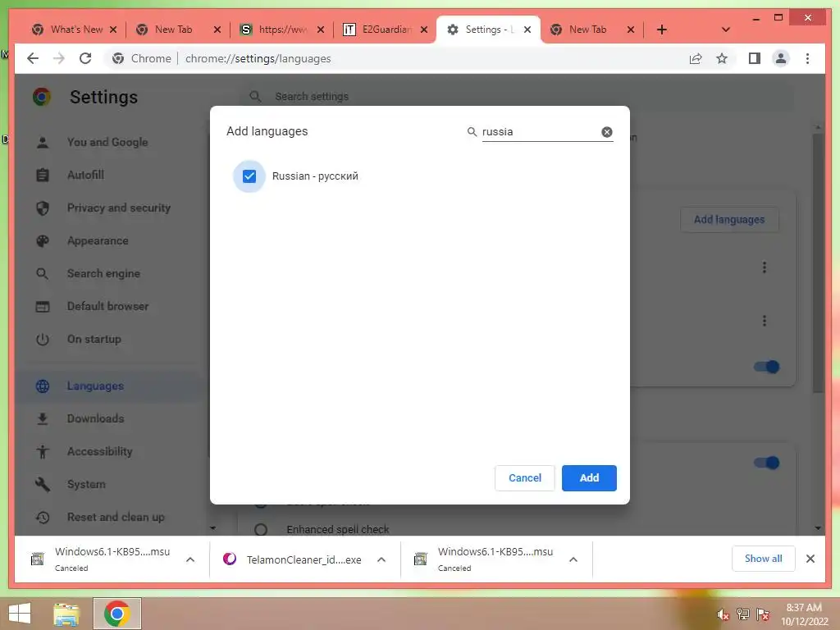This screenshot has height=630, width=840.
Task: Expand TelamonCleaner download options
Action: pyautogui.click(x=381, y=559)
